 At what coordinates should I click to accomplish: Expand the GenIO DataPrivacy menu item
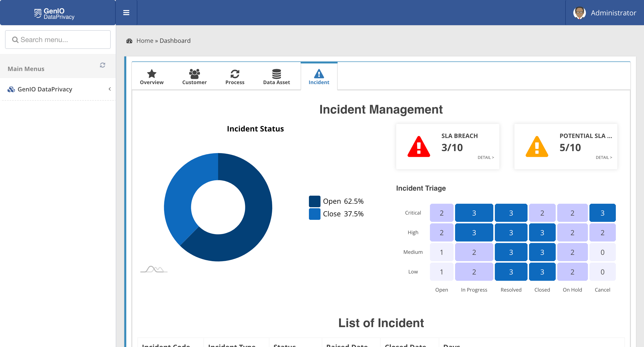click(109, 89)
